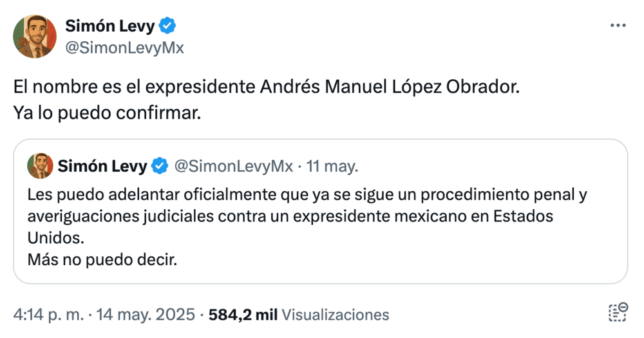Viewport: 644px width, 338px height.
Task: Open the three-dot more options menu
Action: click(x=617, y=26)
